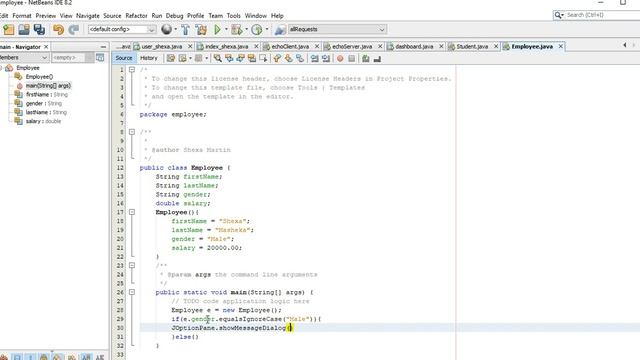This screenshot has height=360, width=640.
Task: Toggle Highlight Search icon
Action: [x=252, y=58]
